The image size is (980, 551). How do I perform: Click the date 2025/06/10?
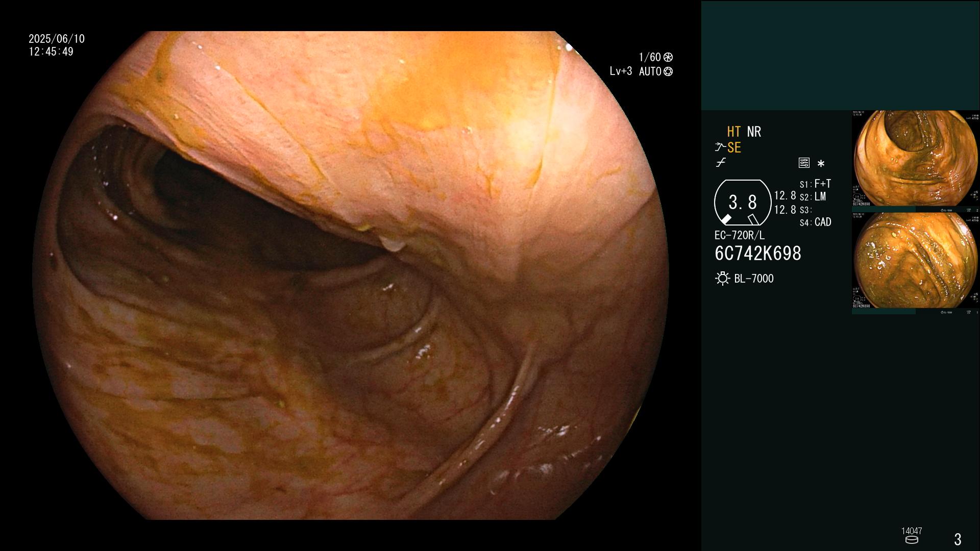click(57, 39)
